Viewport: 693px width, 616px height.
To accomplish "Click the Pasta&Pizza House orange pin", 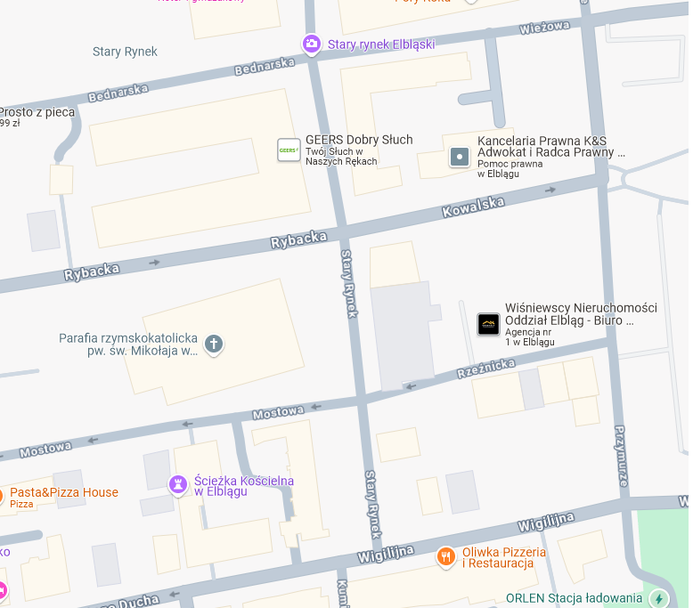I will coord(0,498).
